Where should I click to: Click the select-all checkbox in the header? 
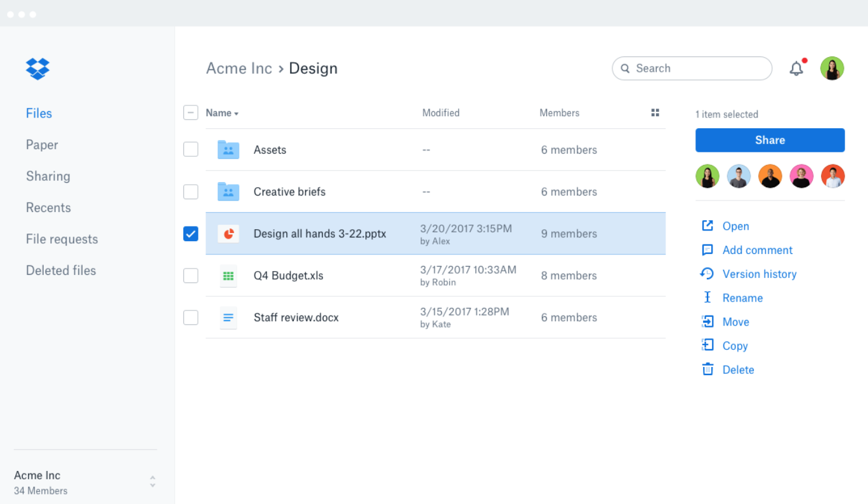[x=190, y=112]
